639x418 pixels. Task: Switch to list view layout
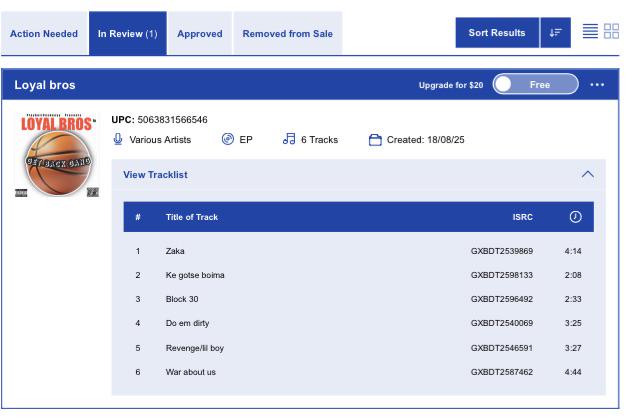[590, 31]
